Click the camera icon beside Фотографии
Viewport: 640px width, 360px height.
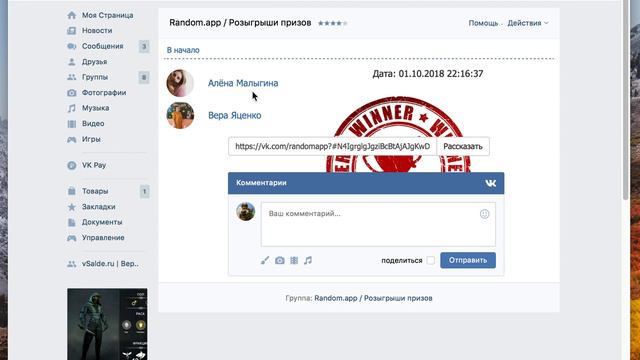click(x=71, y=93)
